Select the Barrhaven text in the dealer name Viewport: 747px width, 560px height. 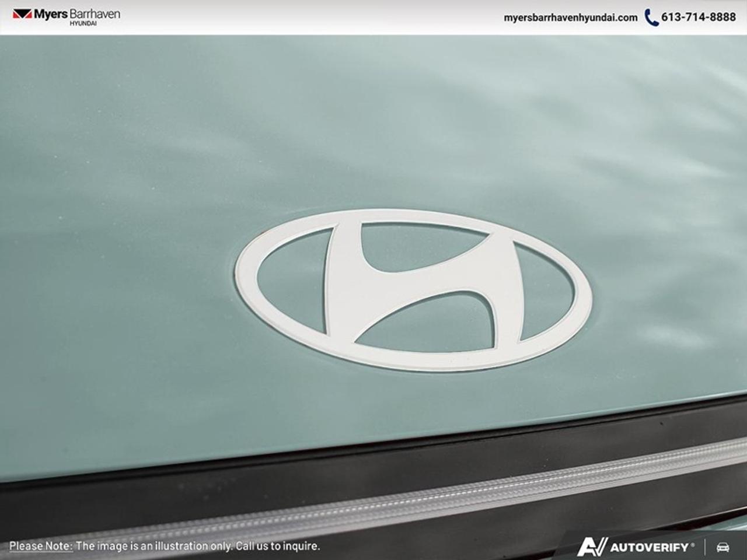coord(93,13)
